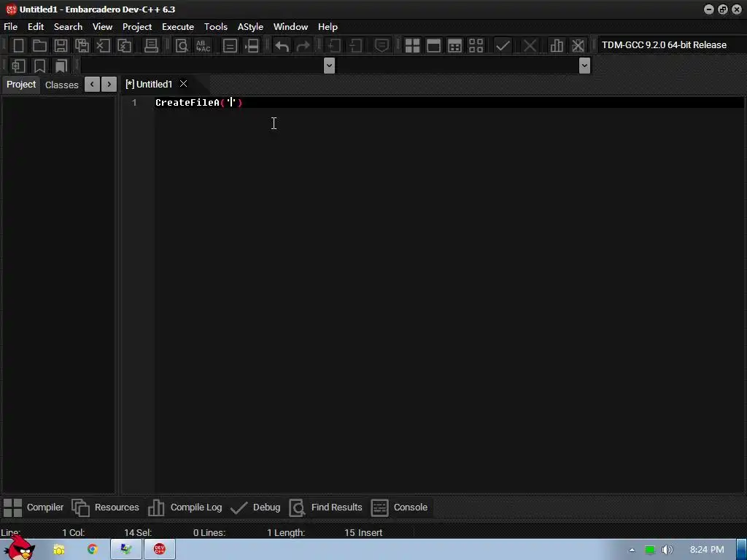Redo the last undone edit
Viewport: 747px width, 560px height.
(303, 46)
